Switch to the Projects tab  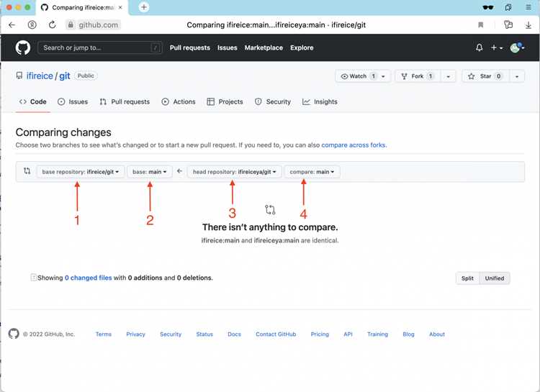point(225,101)
